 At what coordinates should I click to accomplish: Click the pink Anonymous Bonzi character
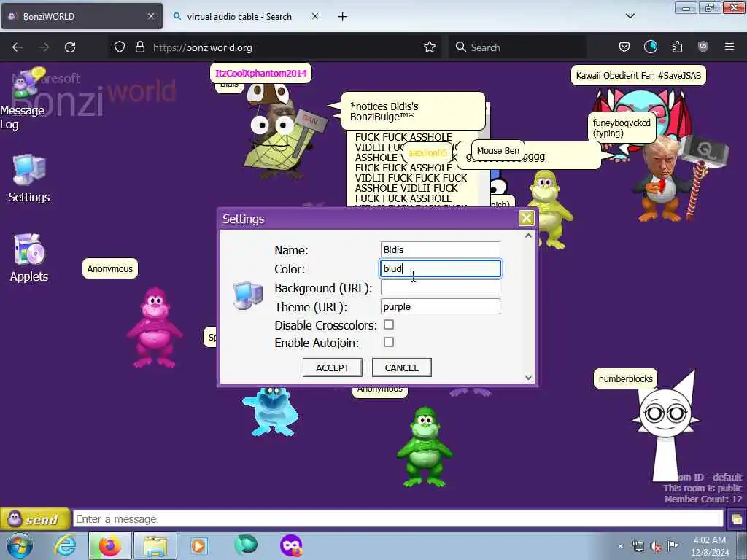[154, 327]
